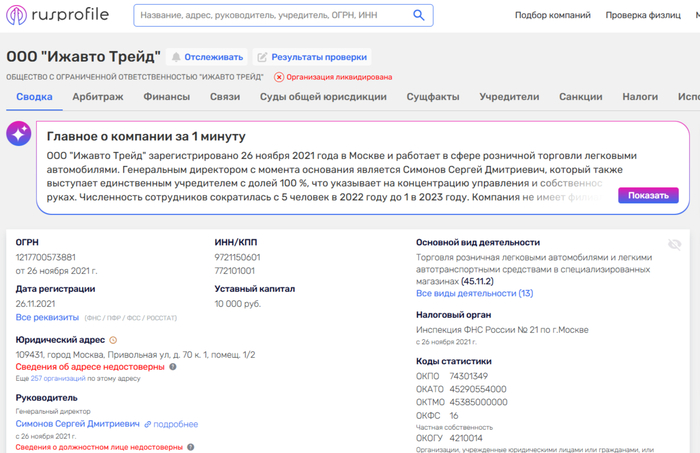Open Подбор компаний in top navigation
The width and height of the screenshot is (700, 453).
coord(553,15)
